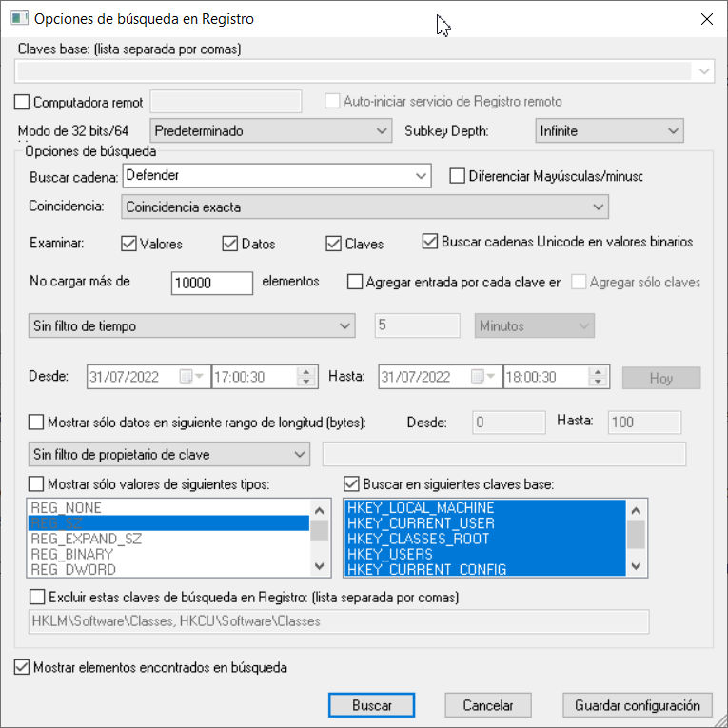Select HKEY_CLASSES_ROOT in base keys list
The image size is (728, 728).
(418, 539)
